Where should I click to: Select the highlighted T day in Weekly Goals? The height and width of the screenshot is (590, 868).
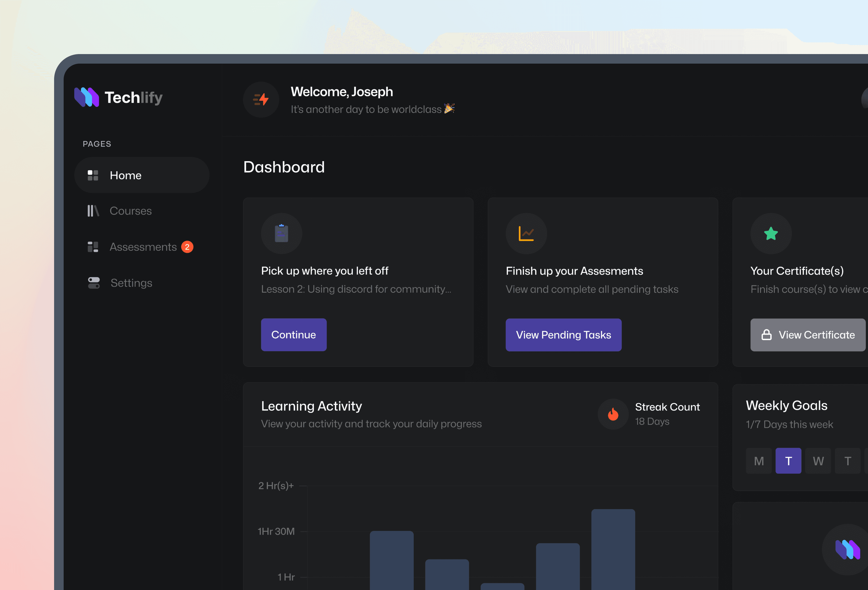pyautogui.click(x=788, y=461)
